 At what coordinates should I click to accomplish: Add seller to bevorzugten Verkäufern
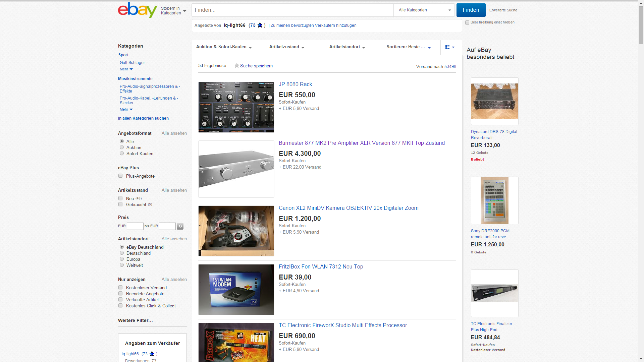click(x=314, y=25)
